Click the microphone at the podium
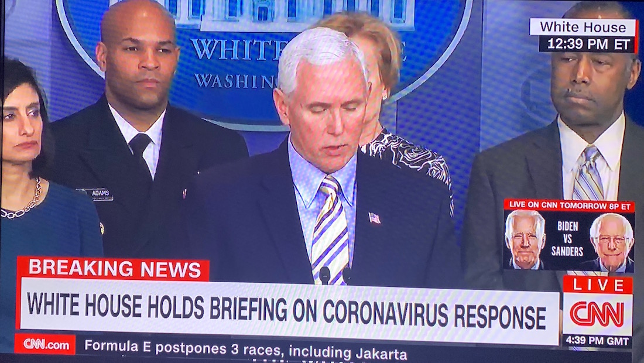Viewport: 644px width, 363px height. (x=325, y=275)
